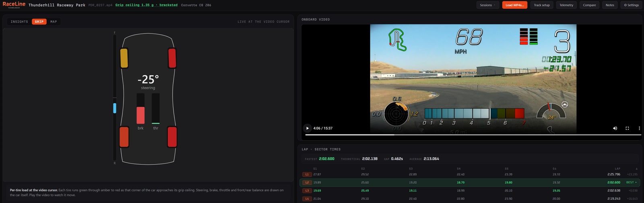Mute the onboard video volume
The image size is (644, 203).
[615, 128]
